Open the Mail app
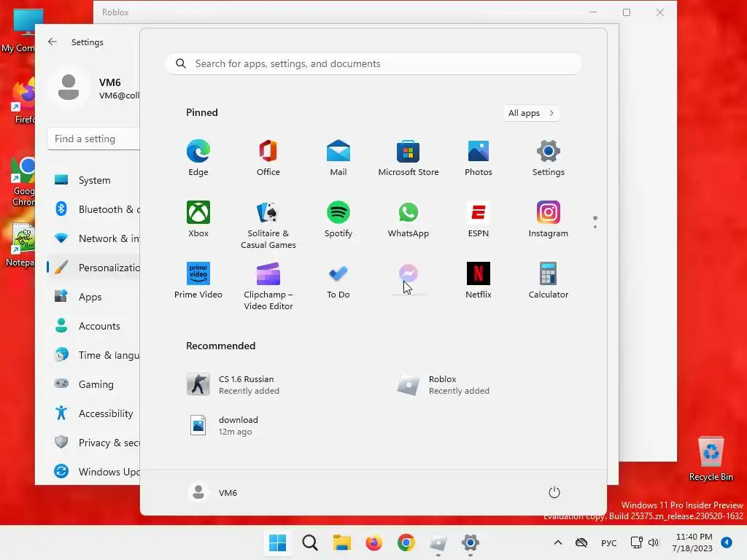This screenshot has width=747, height=560. [x=338, y=158]
